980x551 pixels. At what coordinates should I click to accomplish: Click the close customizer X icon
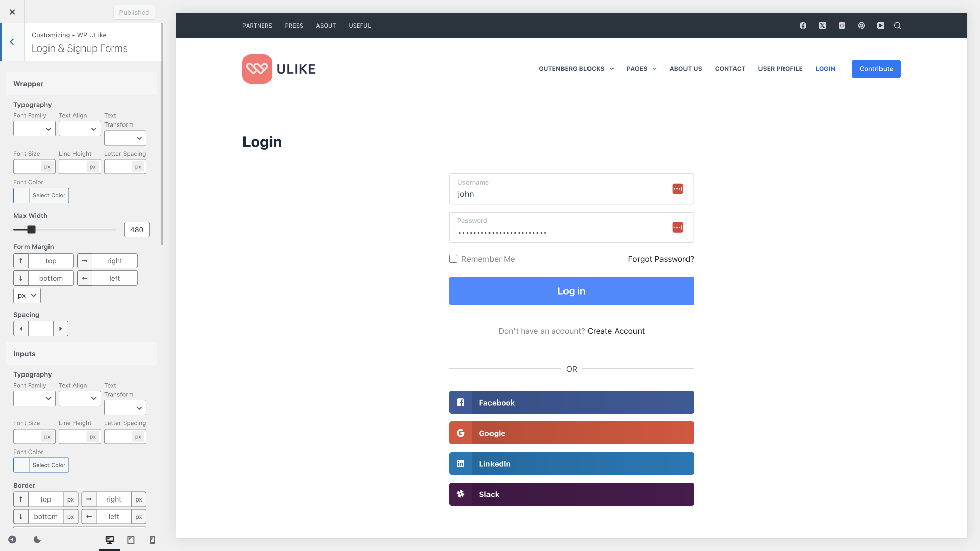coord(12,12)
